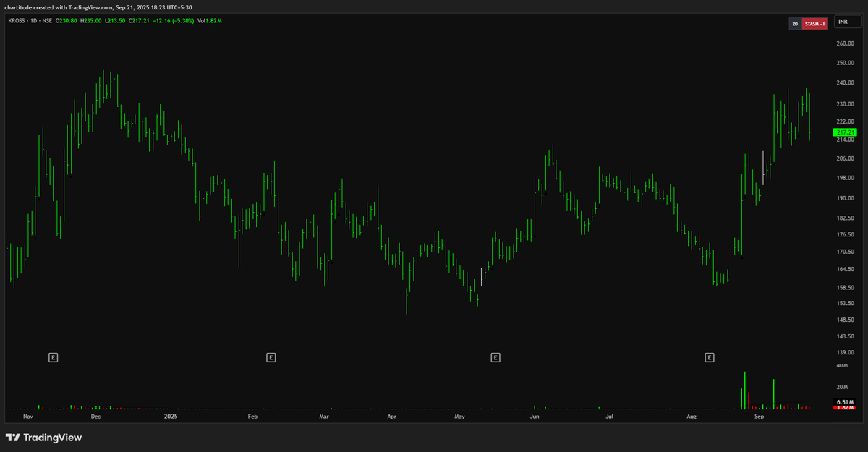Select the May earnings E marker

[x=495, y=357]
